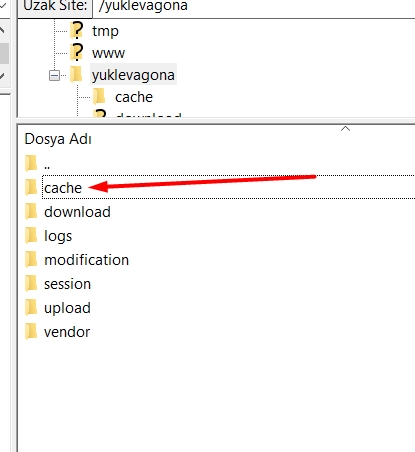The height and width of the screenshot is (452, 415).
Task: Click folder icon next to modification
Action: coord(31,259)
